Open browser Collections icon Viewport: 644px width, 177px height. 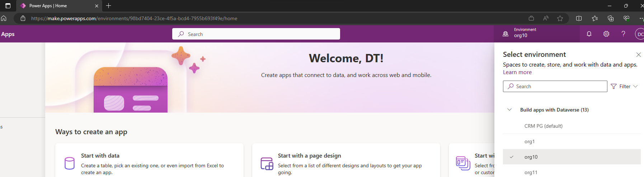coord(611,18)
